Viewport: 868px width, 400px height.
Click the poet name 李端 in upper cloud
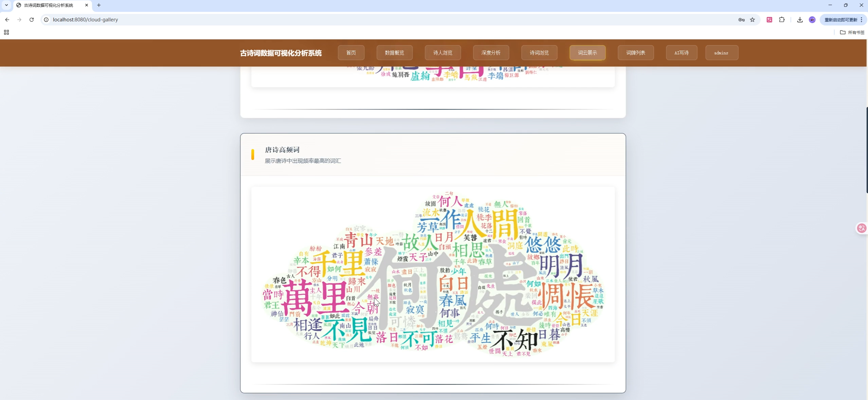495,76
